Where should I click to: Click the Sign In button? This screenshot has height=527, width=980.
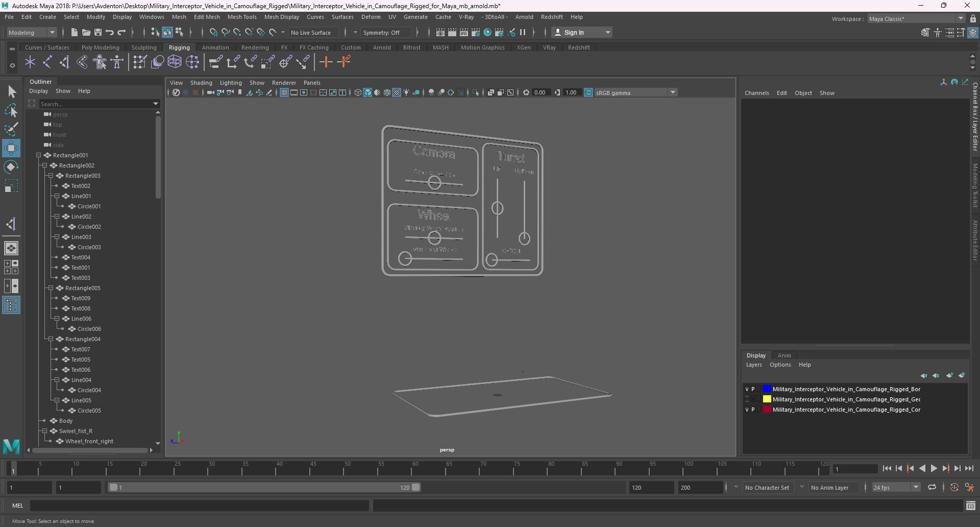tap(582, 32)
